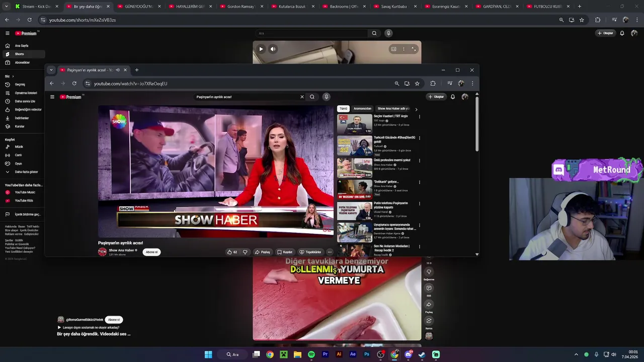Toggle hamburger menu in background YouTube window

[x=8, y=33]
